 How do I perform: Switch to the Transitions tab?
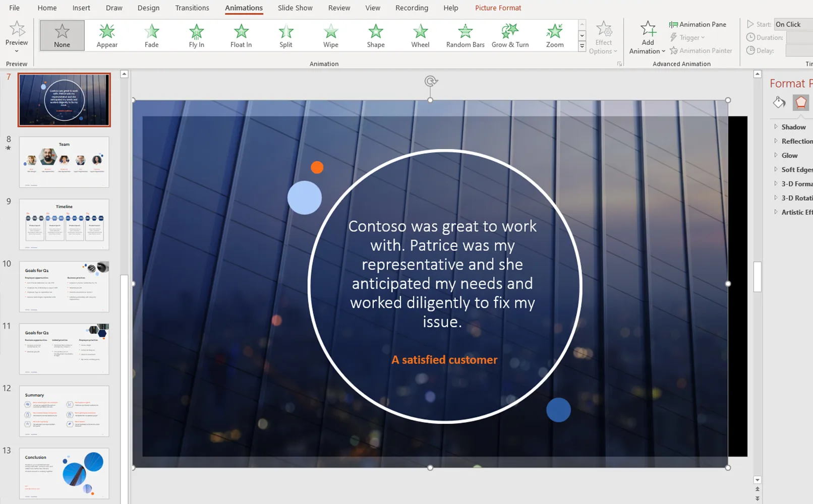coord(192,8)
